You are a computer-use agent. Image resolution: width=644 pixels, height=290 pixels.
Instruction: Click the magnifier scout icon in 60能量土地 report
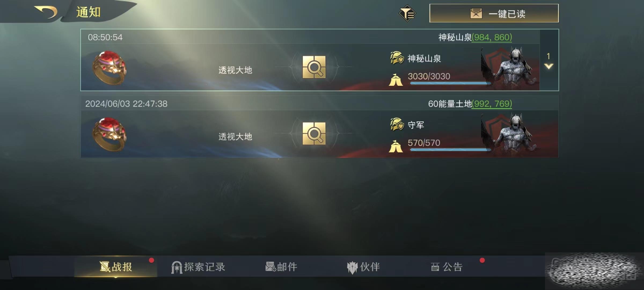(314, 133)
